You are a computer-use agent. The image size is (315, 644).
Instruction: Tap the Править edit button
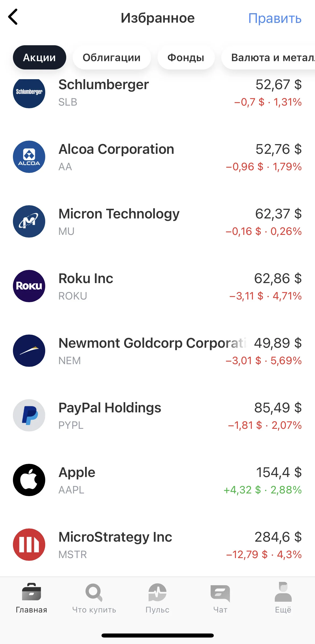click(275, 18)
